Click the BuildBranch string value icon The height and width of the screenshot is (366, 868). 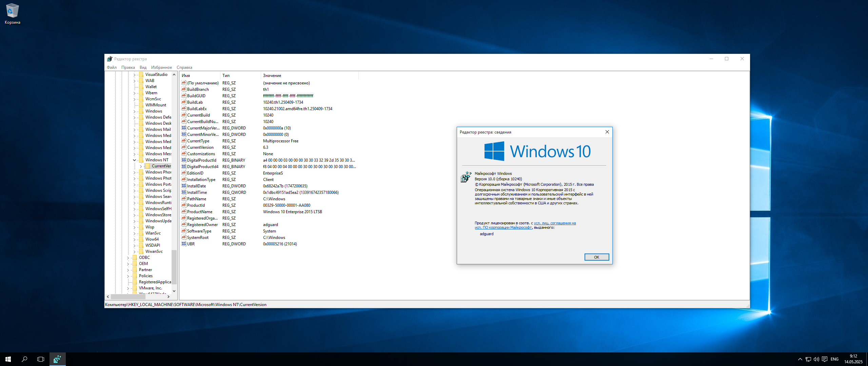coord(184,89)
